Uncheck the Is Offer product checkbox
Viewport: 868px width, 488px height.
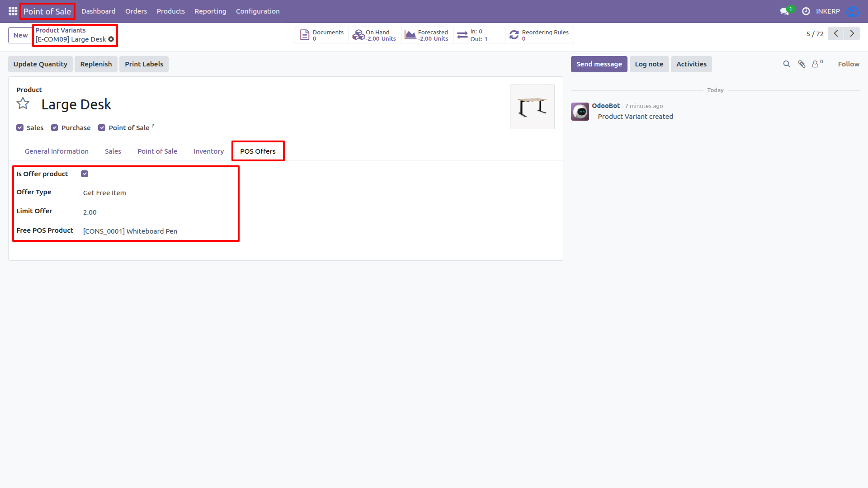coord(85,174)
